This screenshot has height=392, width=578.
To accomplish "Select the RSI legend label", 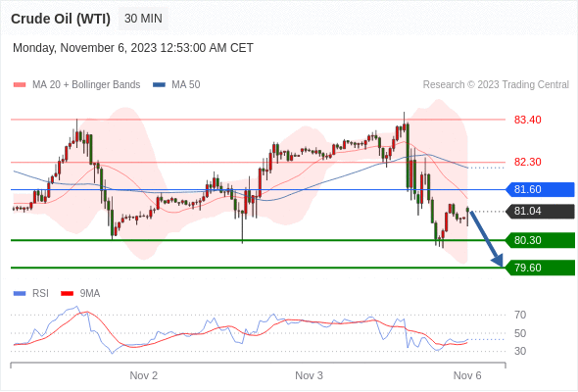I will click(40, 294).
